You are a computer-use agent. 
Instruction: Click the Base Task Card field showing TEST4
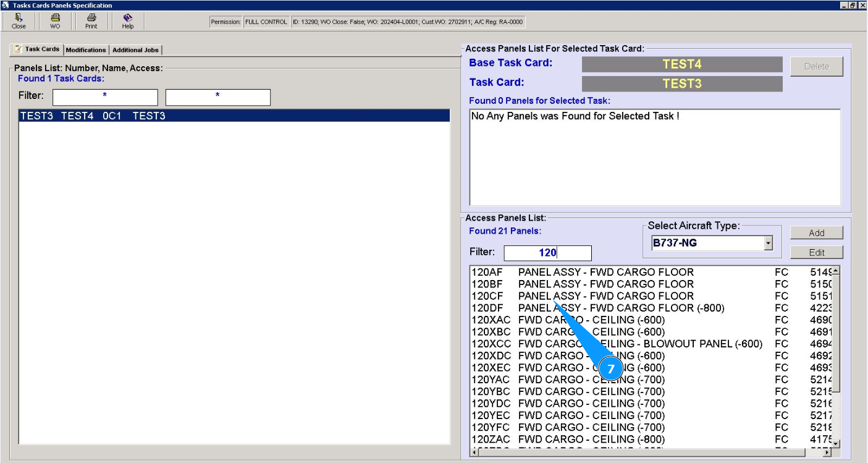[682, 64]
